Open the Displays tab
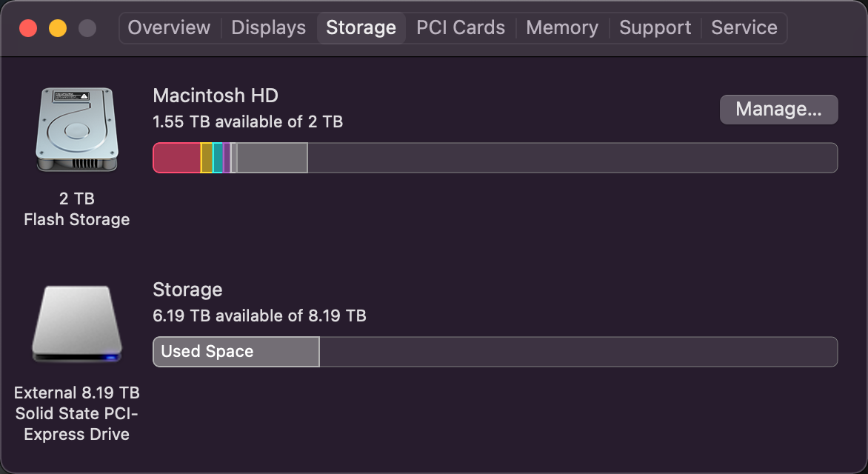Screen dimensions: 868x474 [x=268, y=28]
